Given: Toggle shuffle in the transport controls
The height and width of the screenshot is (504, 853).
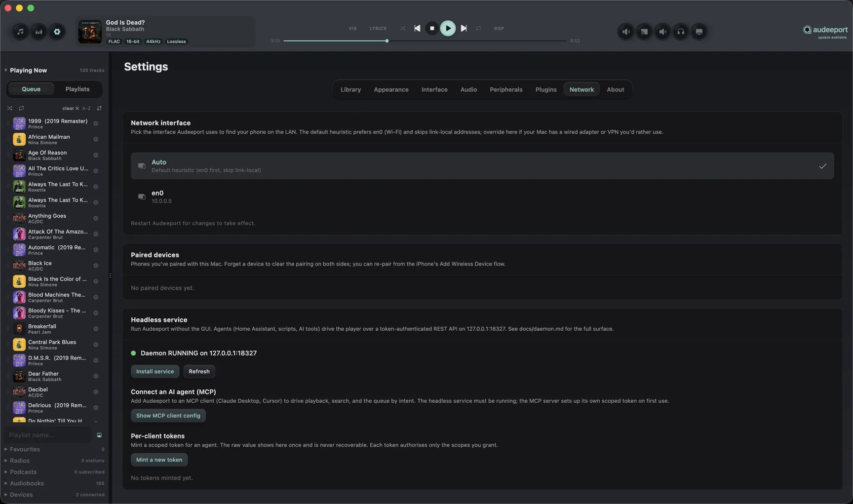Looking at the screenshot, I should 403,28.
